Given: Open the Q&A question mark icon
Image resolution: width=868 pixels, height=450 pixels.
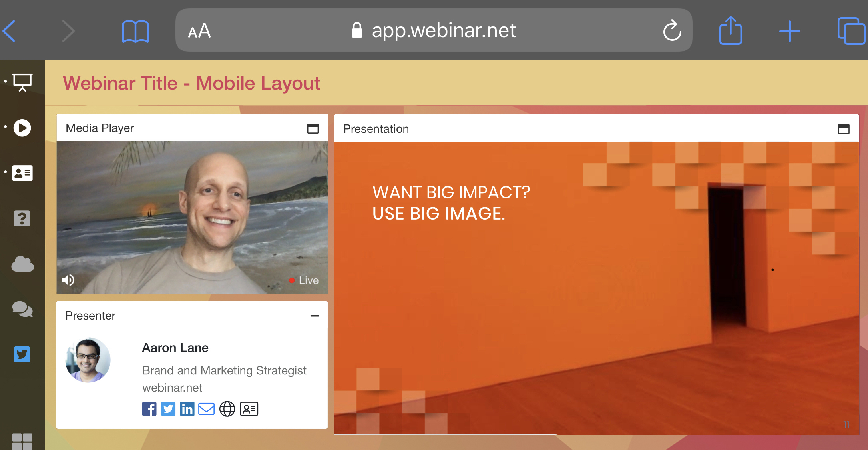Looking at the screenshot, I should coord(22,218).
